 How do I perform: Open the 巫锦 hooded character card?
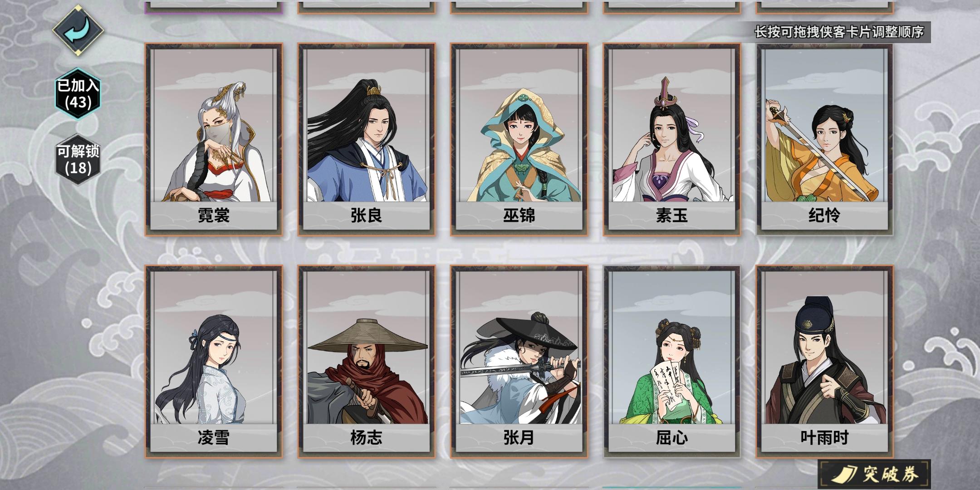pyautogui.click(x=519, y=139)
